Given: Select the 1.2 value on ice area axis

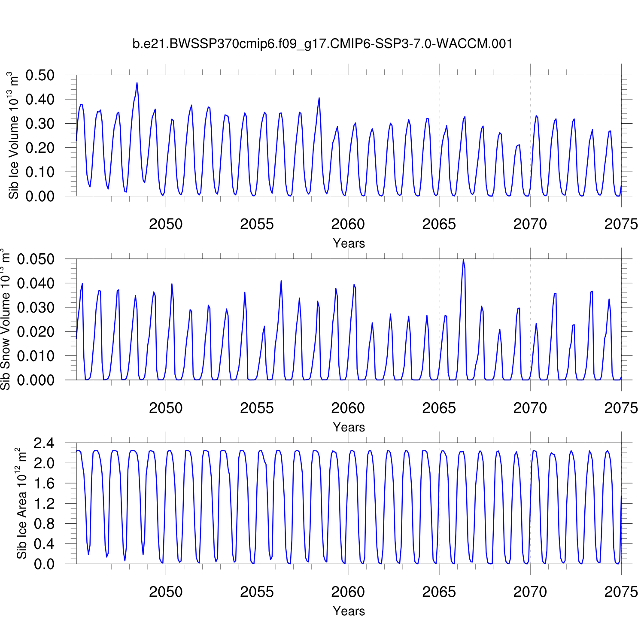Looking at the screenshot, I should click(x=44, y=504).
